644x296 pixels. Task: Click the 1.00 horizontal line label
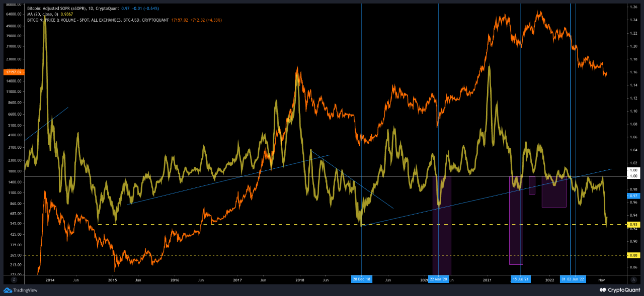[x=633, y=176]
